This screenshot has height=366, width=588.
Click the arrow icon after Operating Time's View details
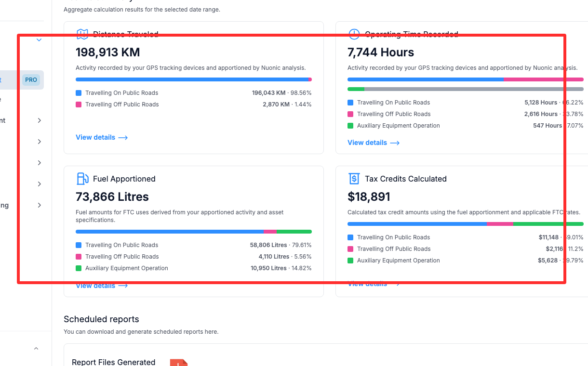395,143
